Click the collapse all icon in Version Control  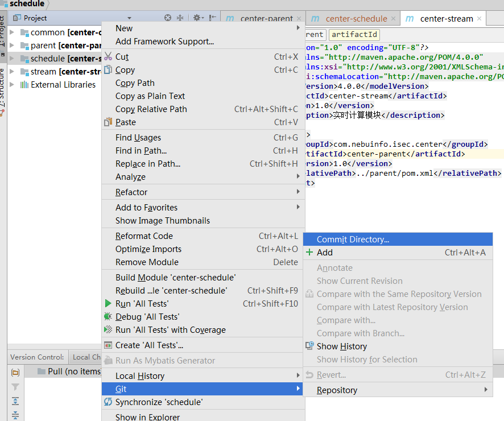[15, 415]
